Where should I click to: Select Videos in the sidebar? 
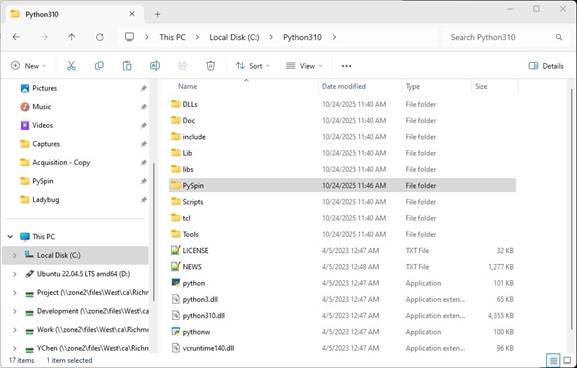(x=42, y=125)
